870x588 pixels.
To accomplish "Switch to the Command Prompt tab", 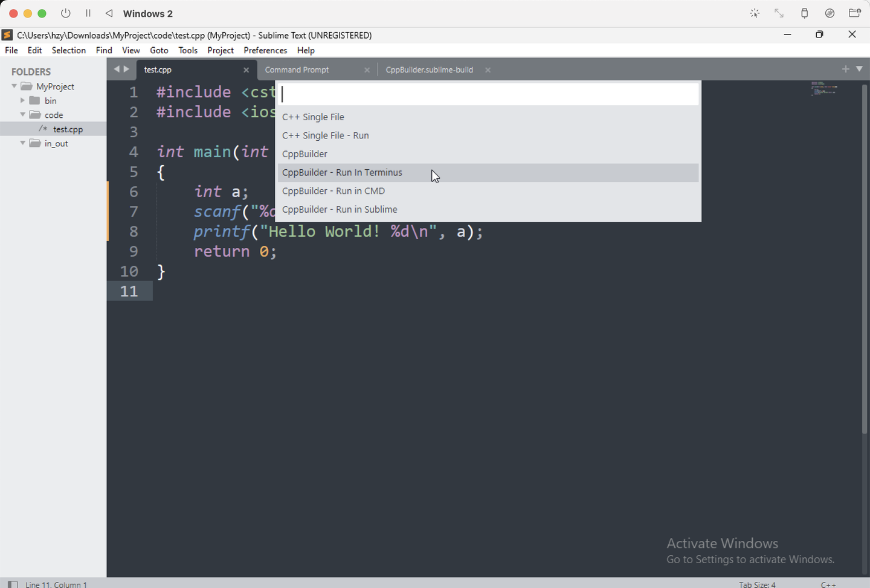I will (x=297, y=69).
